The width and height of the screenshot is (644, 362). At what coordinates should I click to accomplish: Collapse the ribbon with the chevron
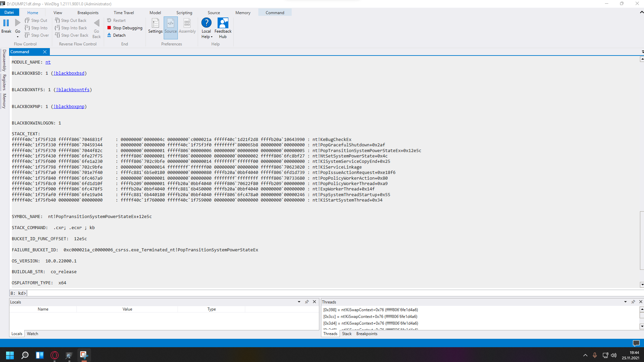(641, 12)
